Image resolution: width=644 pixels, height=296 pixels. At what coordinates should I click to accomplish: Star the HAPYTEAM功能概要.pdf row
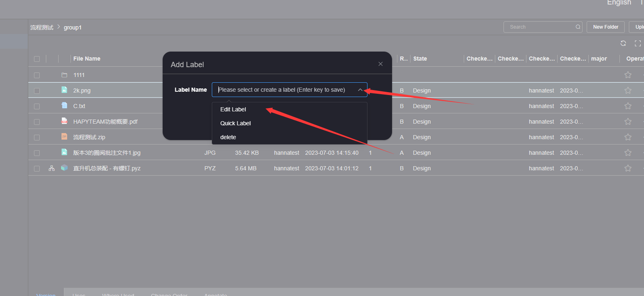click(x=628, y=122)
